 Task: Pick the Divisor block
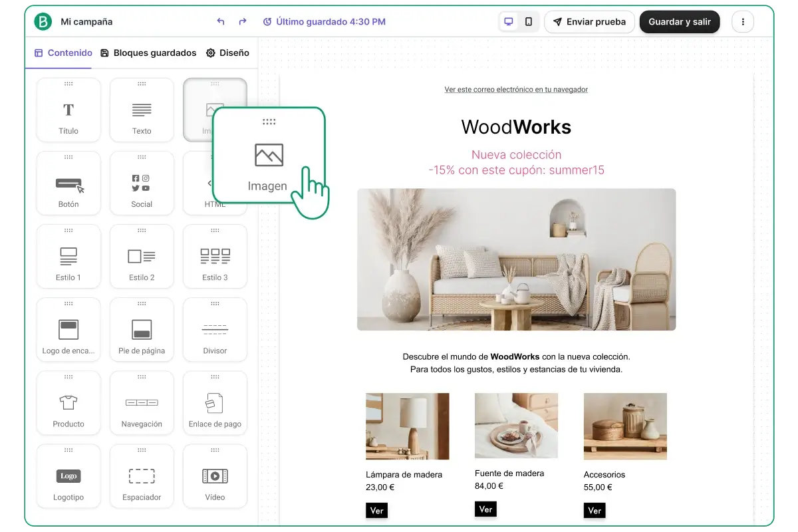pyautogui.click(x=215, y=330)
